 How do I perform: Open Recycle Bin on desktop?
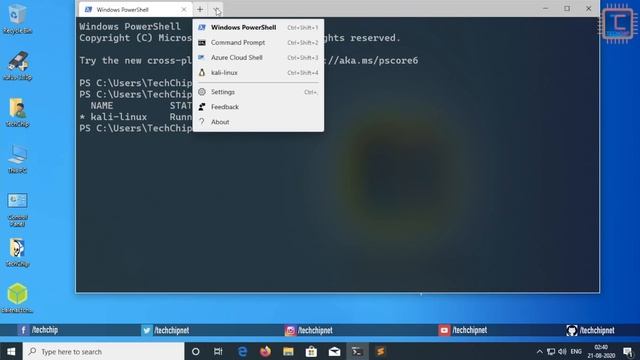[x=17, y=19]
